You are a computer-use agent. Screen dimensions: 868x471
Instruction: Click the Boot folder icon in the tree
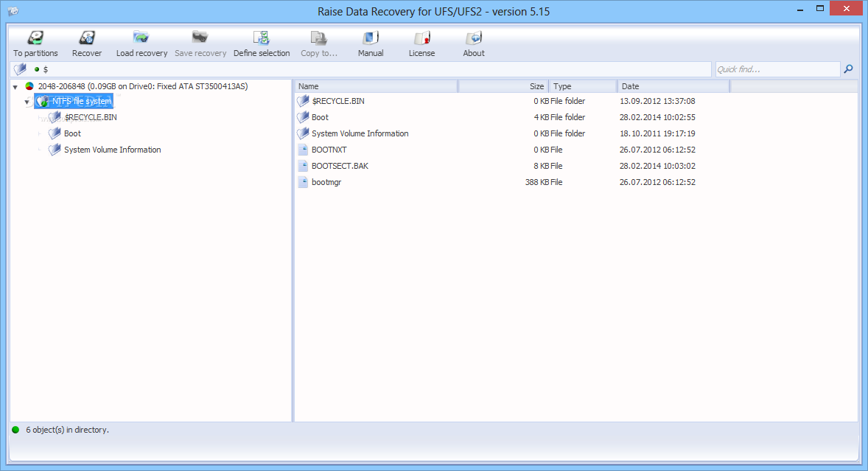point(55,133)
